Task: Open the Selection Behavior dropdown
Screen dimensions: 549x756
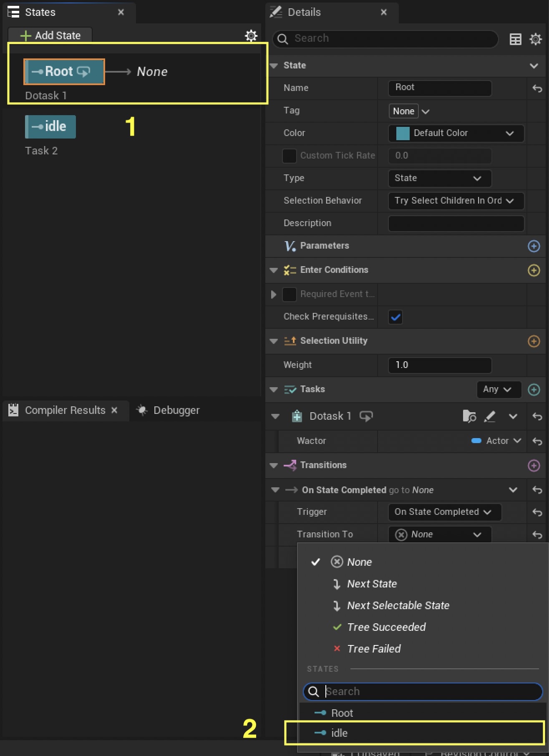Action: 456,201
